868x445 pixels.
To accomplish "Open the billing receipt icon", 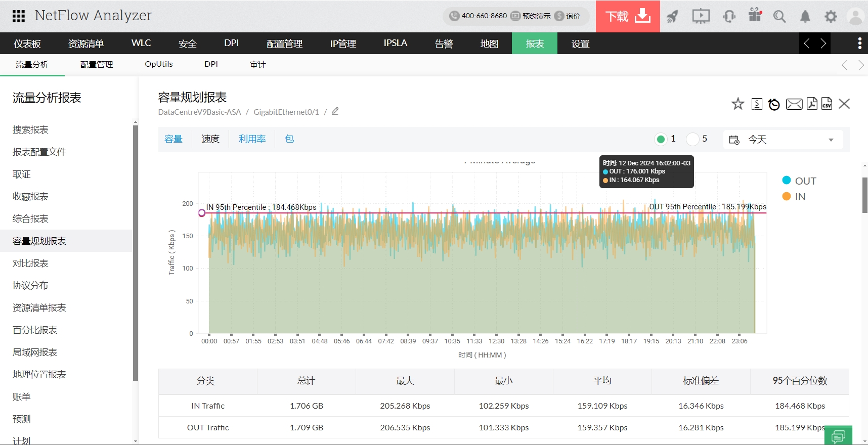I will tap(757, 104).
